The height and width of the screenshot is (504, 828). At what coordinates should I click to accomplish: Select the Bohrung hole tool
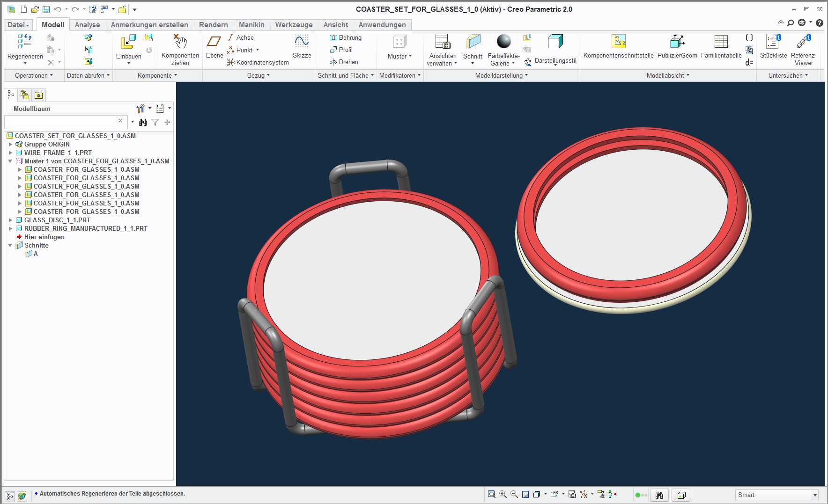[346, 37]
